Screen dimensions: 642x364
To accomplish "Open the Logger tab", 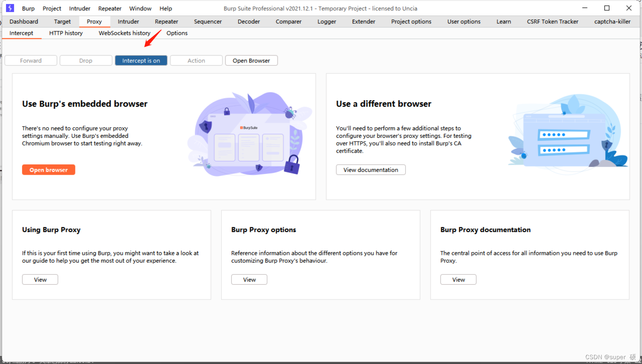I will tap(327, 22).
